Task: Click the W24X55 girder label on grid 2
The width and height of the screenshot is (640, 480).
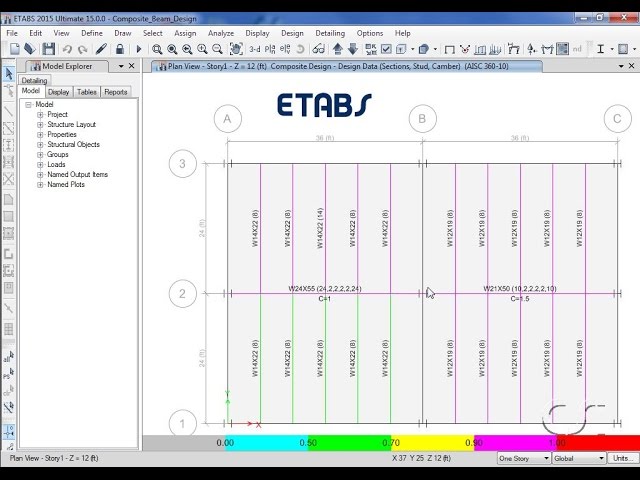Action: point(324,289)
